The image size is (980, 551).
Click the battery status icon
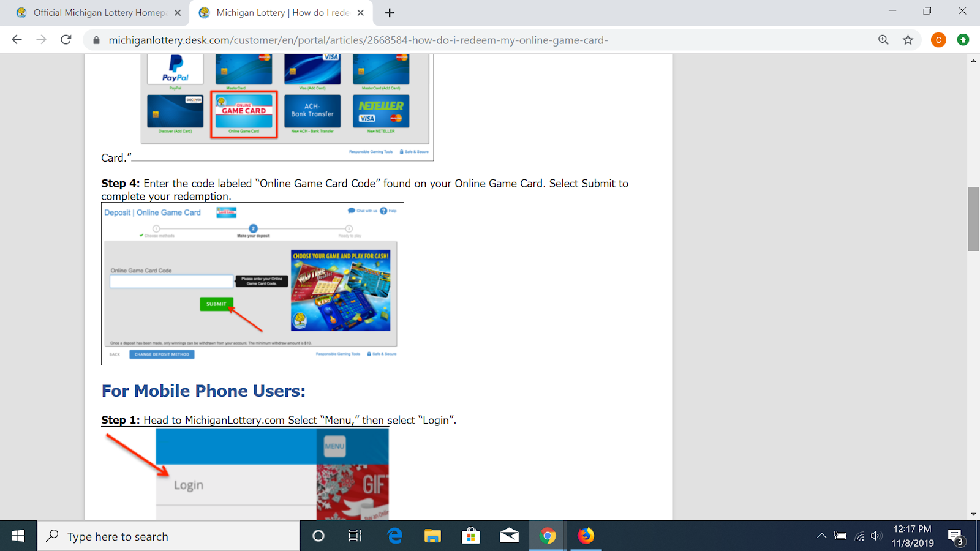[x=840, y=536]
